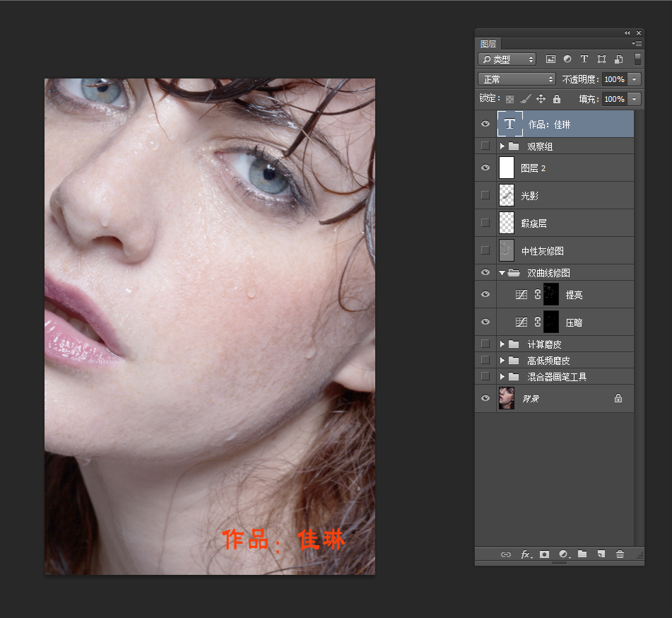This screenshot has height=618, width=672.
Task: Click lock position move icon
Action: (x=541, y=99)
